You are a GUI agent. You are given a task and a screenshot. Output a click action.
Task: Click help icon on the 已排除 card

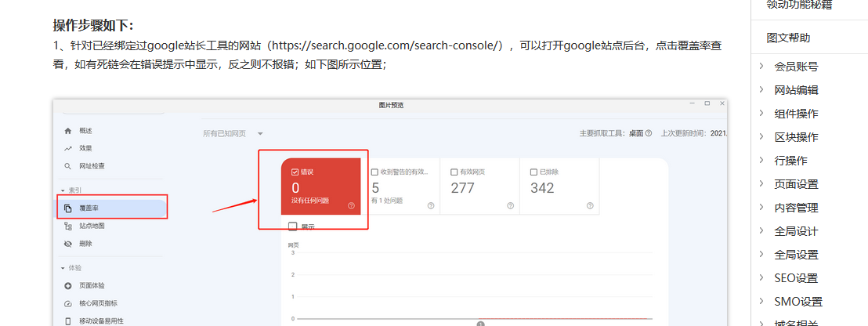click(x=590, y=205)
